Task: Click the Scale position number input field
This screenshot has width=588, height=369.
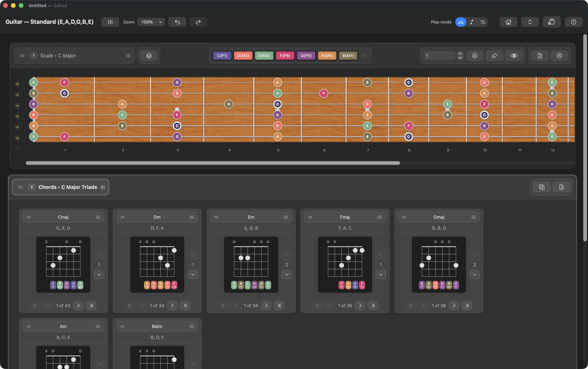Action: [439, 56]
